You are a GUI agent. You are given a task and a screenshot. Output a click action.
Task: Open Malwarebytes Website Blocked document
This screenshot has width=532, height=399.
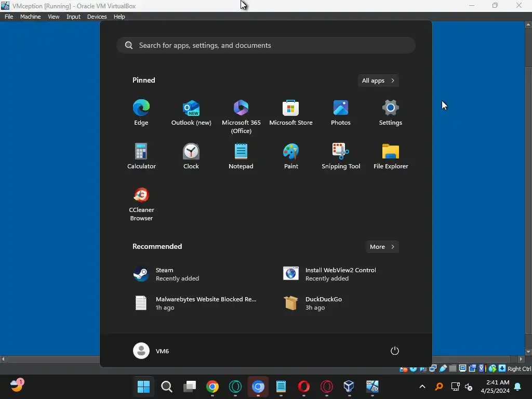pos(195,303)
